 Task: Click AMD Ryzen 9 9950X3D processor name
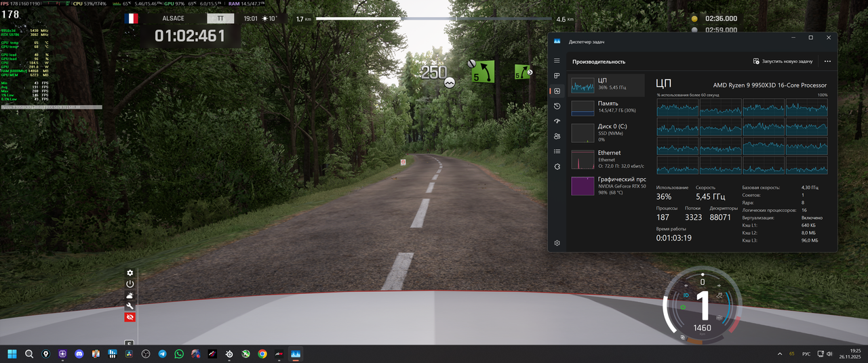[x=770, y=85]
